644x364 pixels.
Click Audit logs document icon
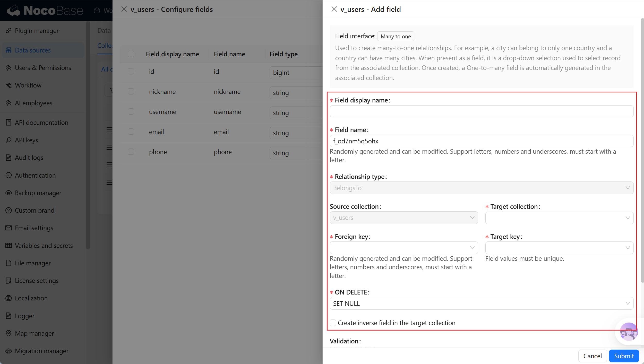tap(8, 158)
